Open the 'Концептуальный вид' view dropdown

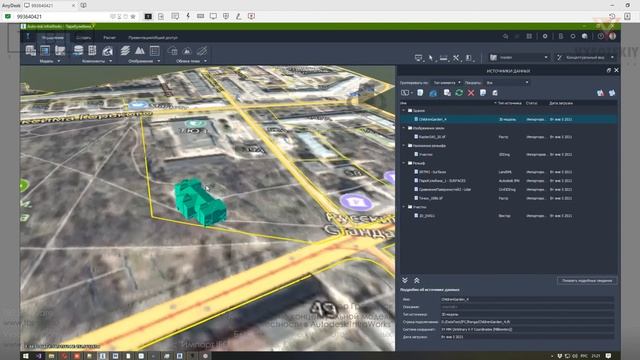pyautogui.click(x=585, y=58)
